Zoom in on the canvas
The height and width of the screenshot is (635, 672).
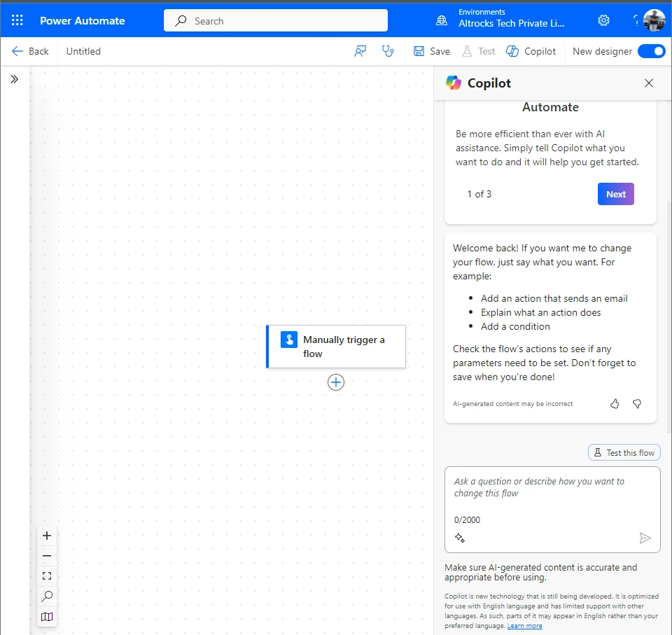click(x=47, y=536)
